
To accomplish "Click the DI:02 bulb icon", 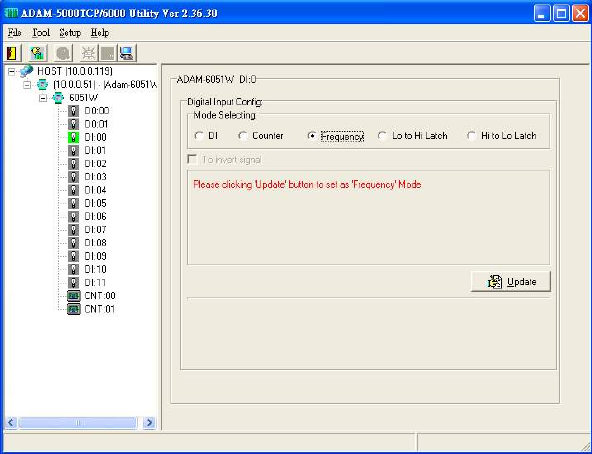I will (x=73, y=164).
